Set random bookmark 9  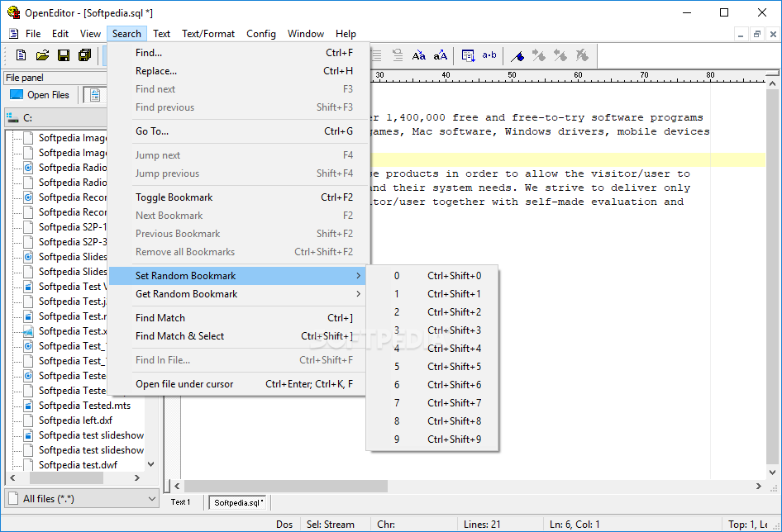point(432,439)
